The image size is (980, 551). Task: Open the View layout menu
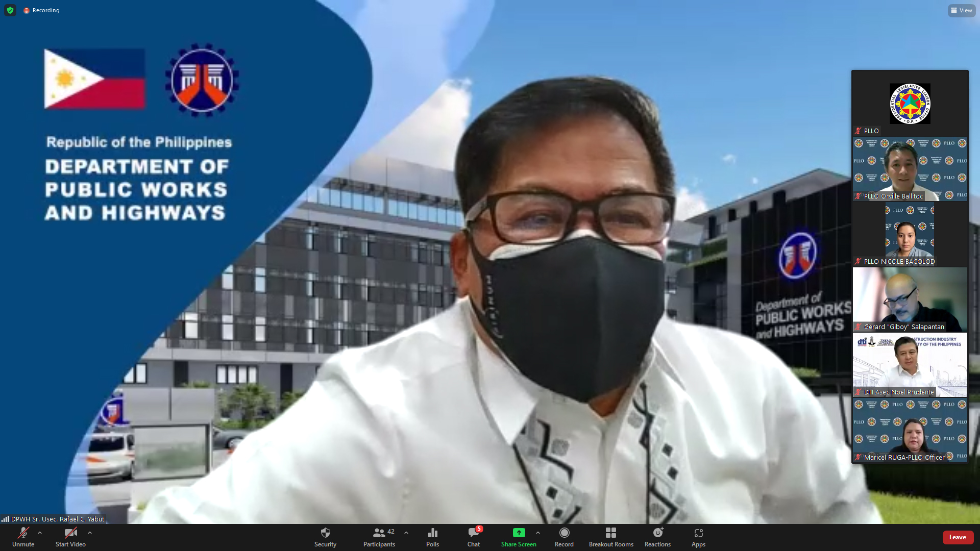coord(962,10)
